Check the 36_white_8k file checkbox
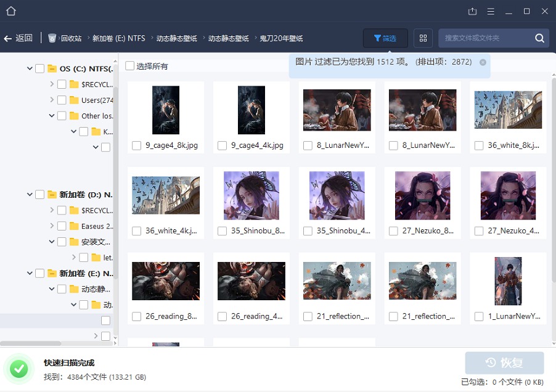 [479, 145]
